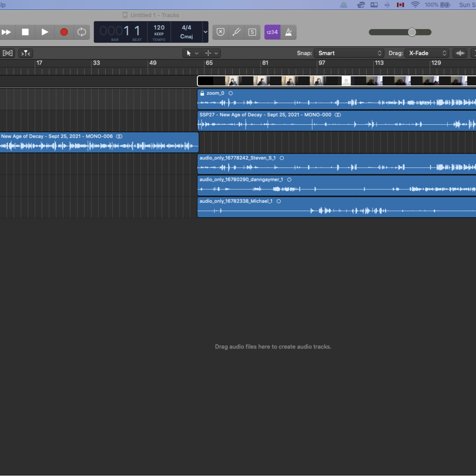Click the Fast Forward button

click(6, 32)
